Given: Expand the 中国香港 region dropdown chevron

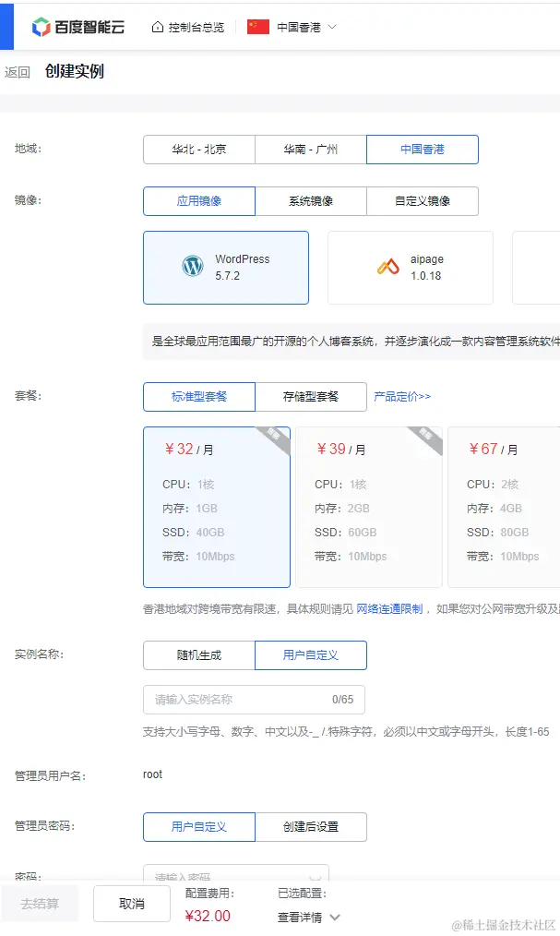Looking at the screenshot, I should tap(332, 27).
